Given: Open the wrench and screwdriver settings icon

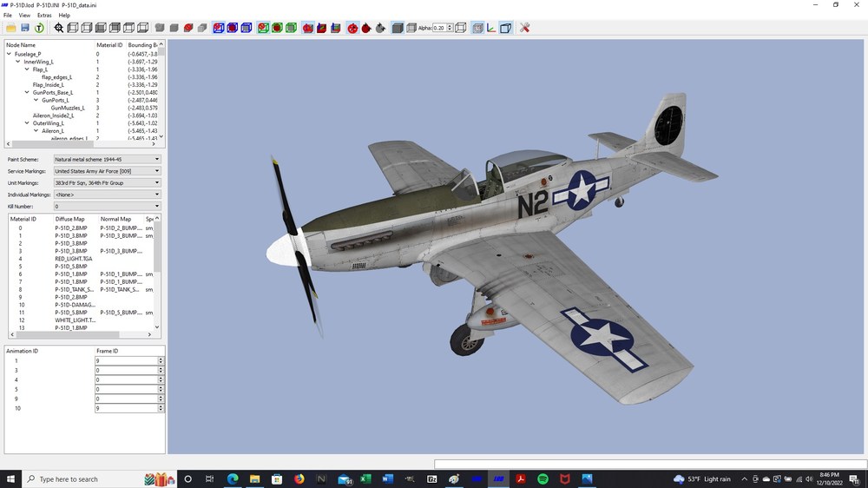Looking at the screenshot, I should (525, 28).
